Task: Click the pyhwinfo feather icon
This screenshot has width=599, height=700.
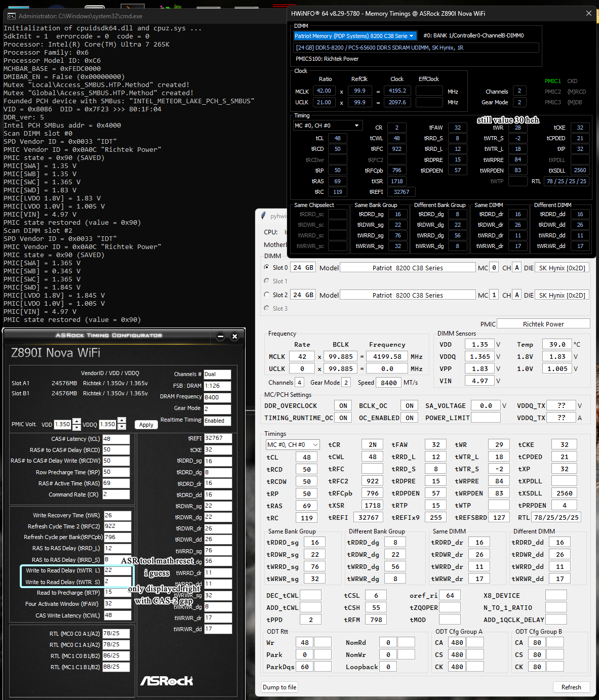Action: coord(263,216)
